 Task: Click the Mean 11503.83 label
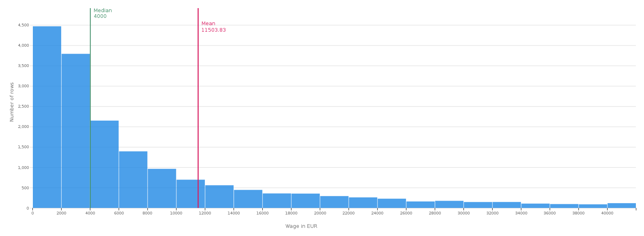214,27
